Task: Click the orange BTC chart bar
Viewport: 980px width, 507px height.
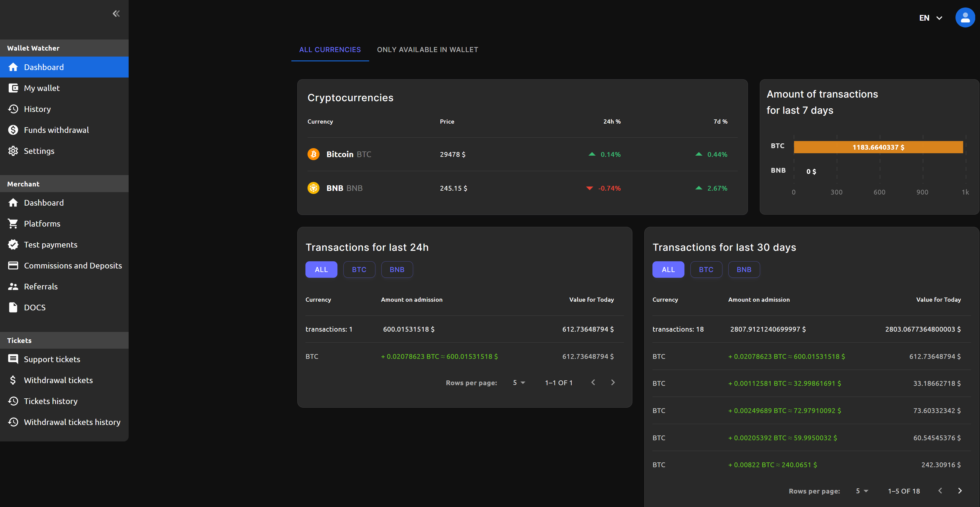Action: tap(878, 147)
